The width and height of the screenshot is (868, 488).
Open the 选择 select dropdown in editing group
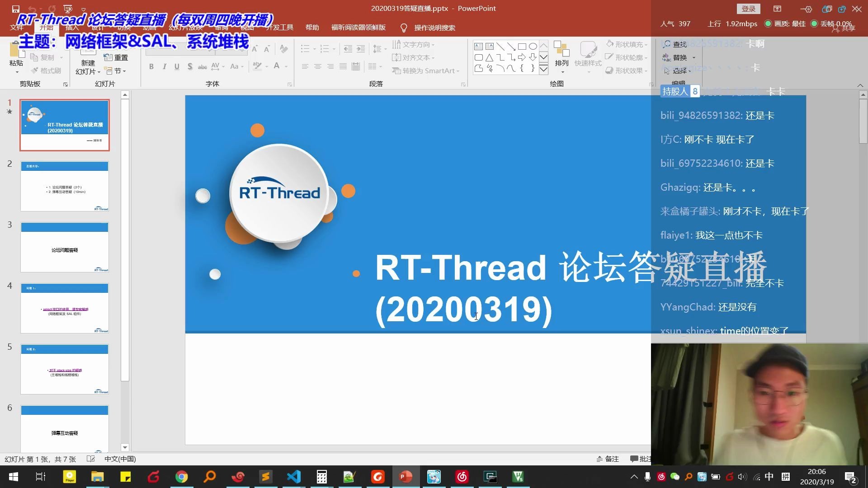coord(677,71)
